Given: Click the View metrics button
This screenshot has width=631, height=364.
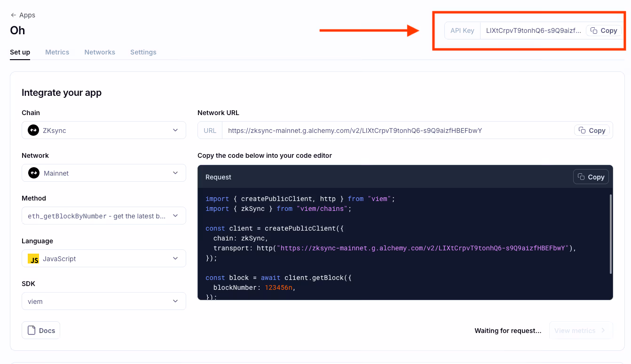Looking at the screenshot, I should click(x=581, y=331).
